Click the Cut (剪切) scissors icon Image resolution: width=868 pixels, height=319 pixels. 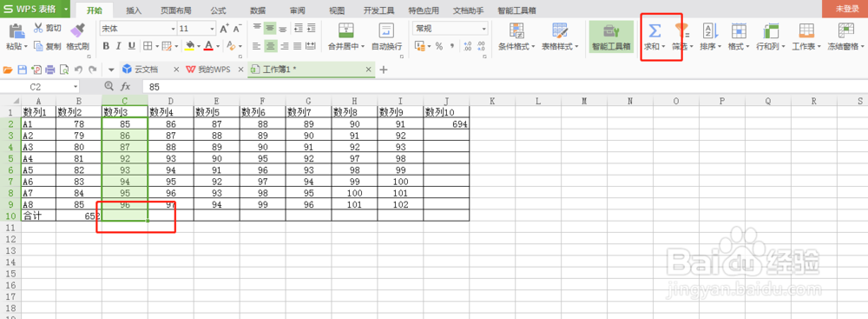pos(39,29)
